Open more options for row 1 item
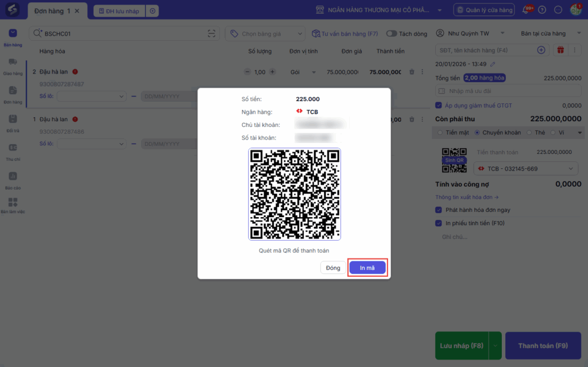Screen dimensions: 588x367 click(422, 119)
